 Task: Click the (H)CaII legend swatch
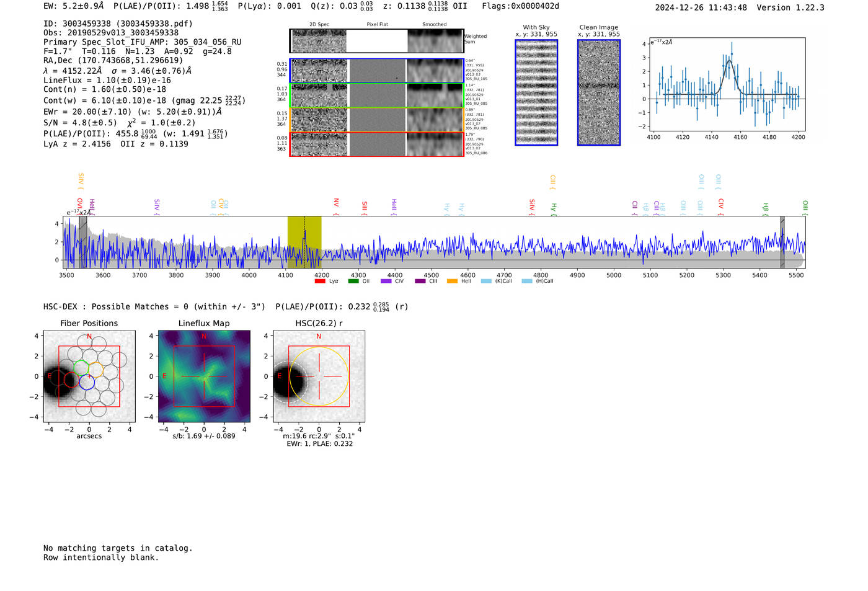pyautogui.click(x=527, y=281)
